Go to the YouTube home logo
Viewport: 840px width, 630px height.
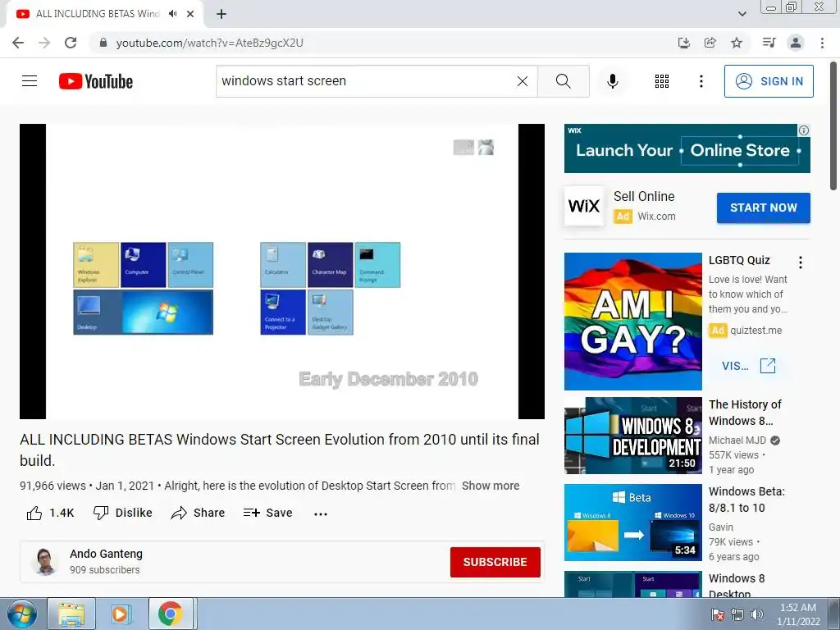pos(96,81)
